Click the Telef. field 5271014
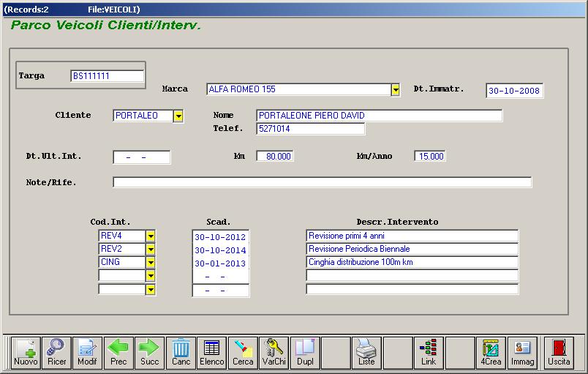The width and height of the screenshot is (588, 374). coord(311,129)
